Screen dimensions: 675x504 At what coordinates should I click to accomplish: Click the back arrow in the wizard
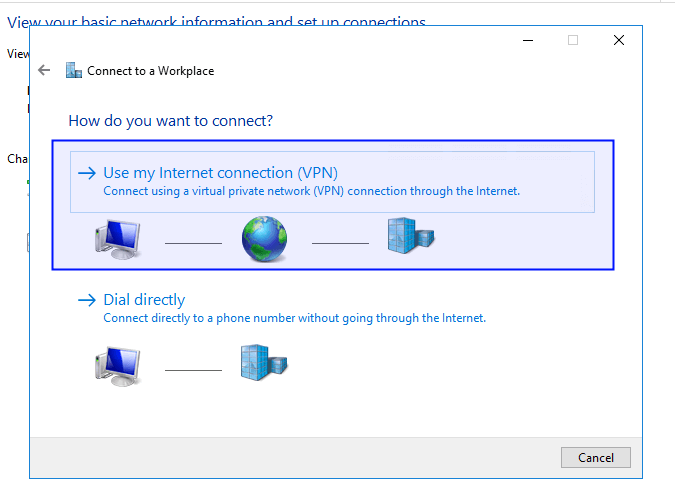[x=44, y=71]
